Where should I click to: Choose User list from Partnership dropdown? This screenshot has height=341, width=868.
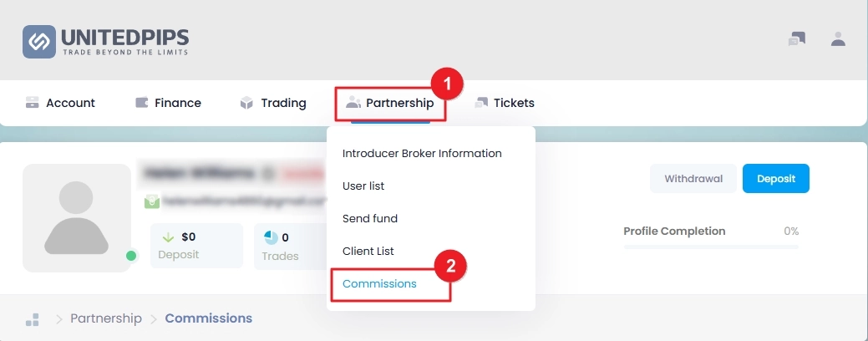(x=363, y=186)
